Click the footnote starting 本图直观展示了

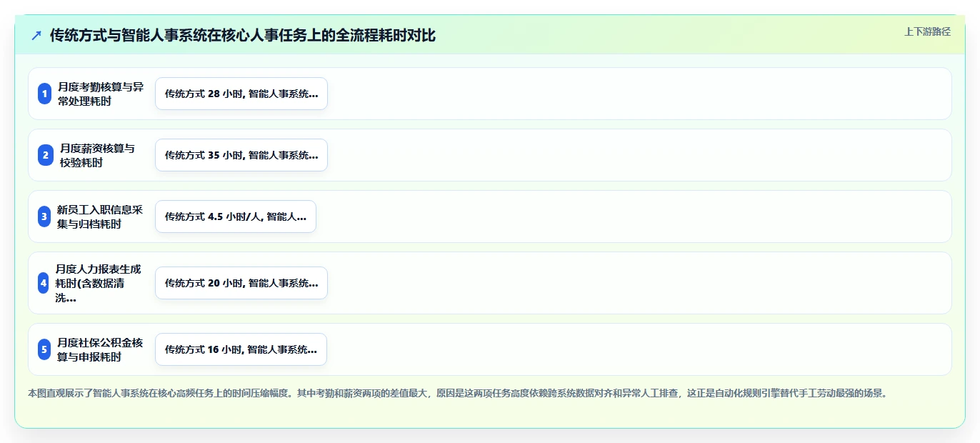pyautogui.click(x=458, y=393)
